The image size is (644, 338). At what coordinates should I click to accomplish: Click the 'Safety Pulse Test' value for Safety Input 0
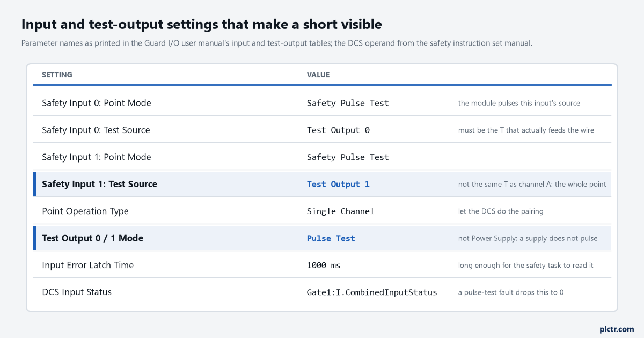348,103
